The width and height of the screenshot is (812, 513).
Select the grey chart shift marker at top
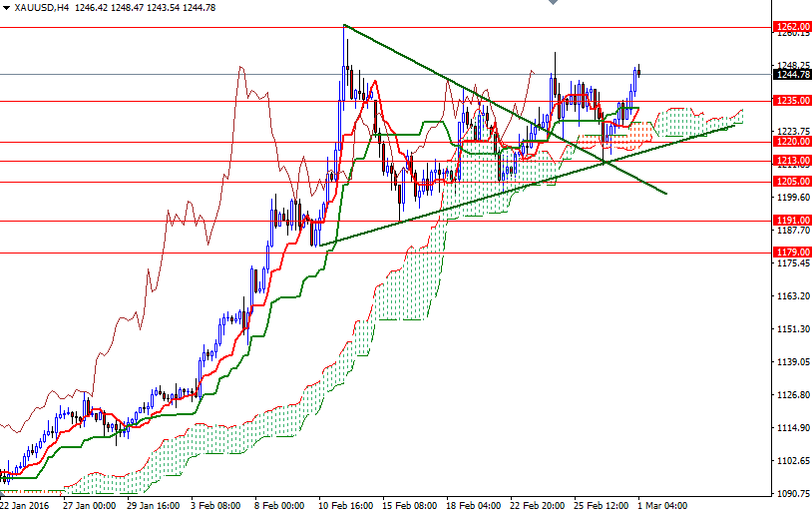coord(553,2)
